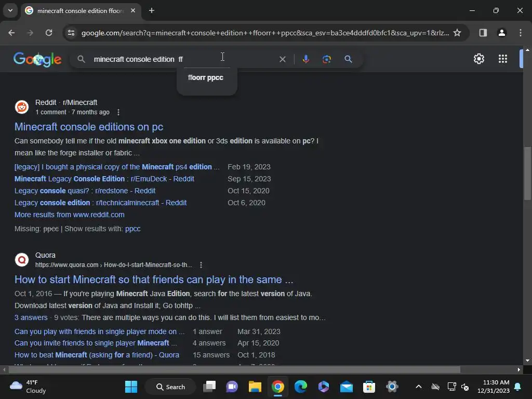Screen dimensions: 532x399
Task: Open 'Legacy console quasi? : r/redstone' link
Action: (85, 191)
